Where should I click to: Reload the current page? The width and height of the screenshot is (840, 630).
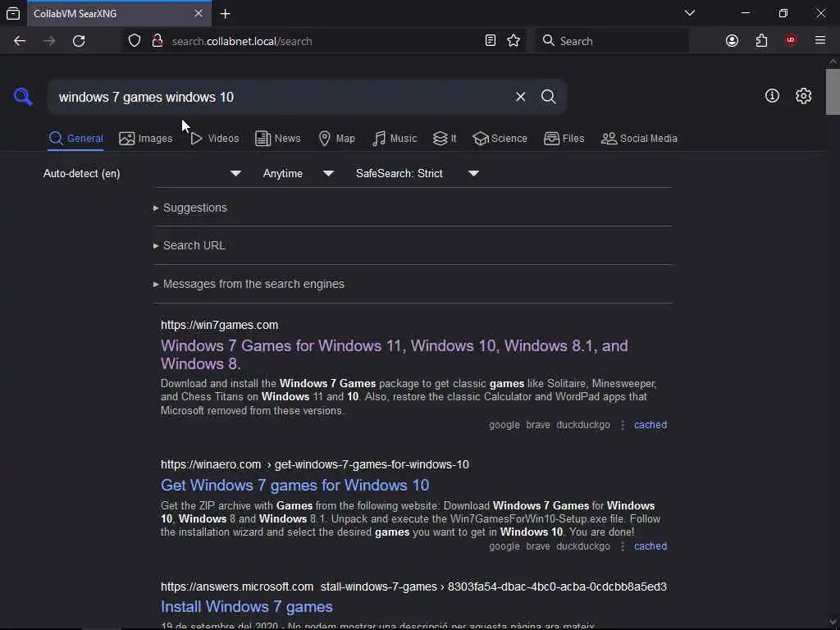tap(79, 41)
